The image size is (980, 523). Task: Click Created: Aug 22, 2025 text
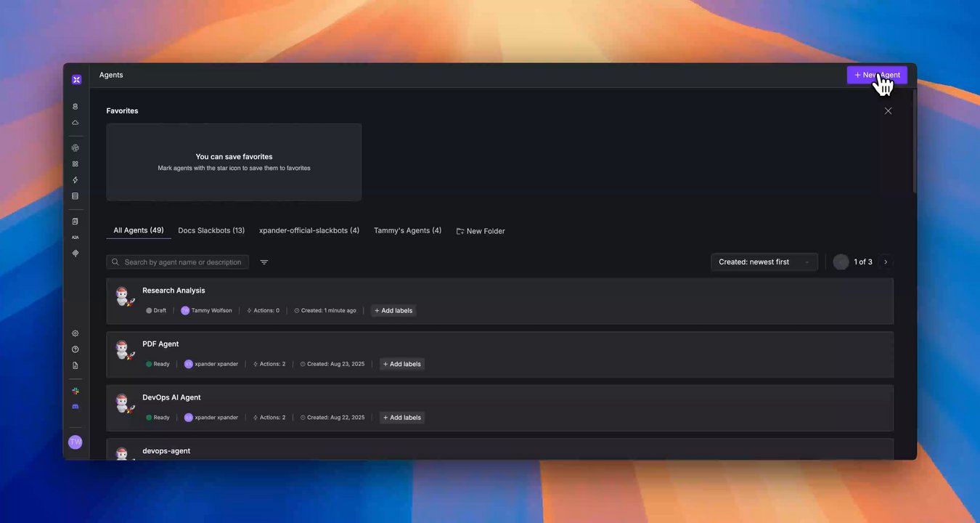point(332,418)
